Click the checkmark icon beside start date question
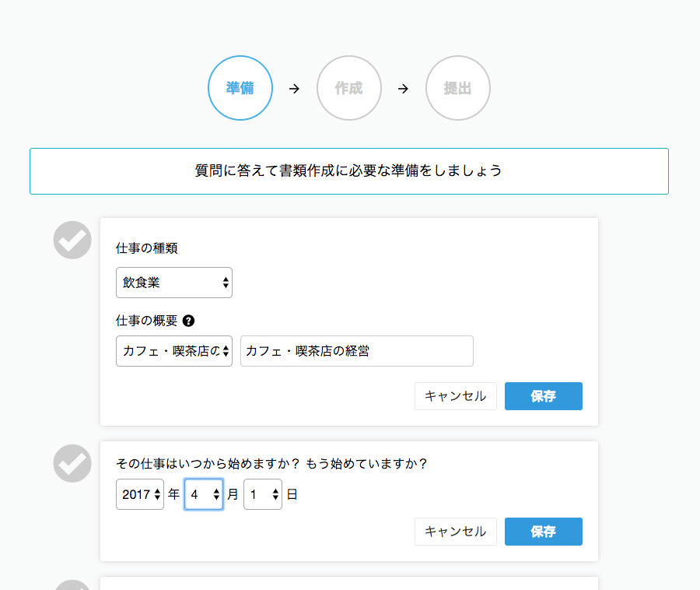Image resolution: width=700 pixels, height=590 pixels. click(x=72, y=463)
